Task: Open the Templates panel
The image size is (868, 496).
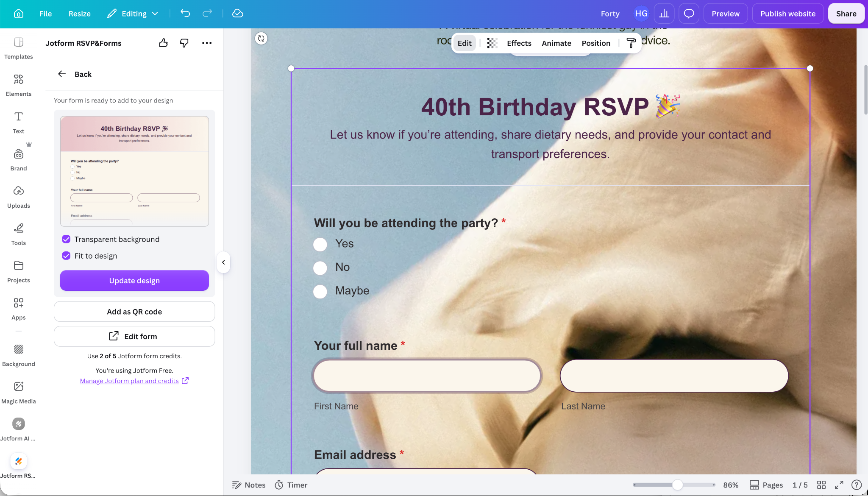Action: 19,48
